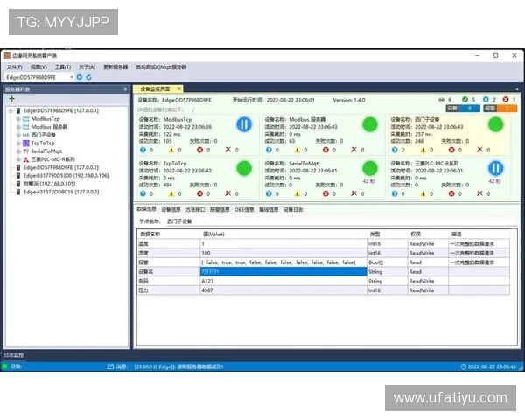Collapse the top Edge:DD57F968D9FE [127.0.0.1] node
Screen dimensions: 525x420
pos(9,110)
